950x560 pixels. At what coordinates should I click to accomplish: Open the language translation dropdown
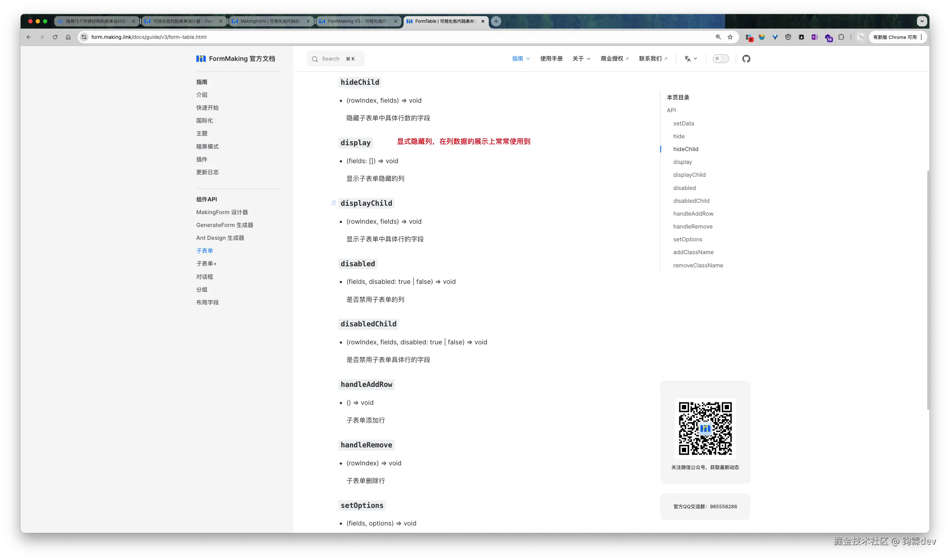point(691,58)
